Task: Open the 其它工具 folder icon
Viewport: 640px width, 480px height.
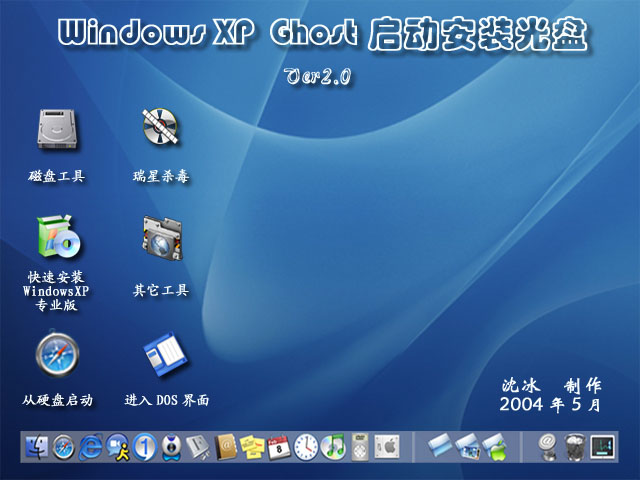Action: click(x=162, y=238)
